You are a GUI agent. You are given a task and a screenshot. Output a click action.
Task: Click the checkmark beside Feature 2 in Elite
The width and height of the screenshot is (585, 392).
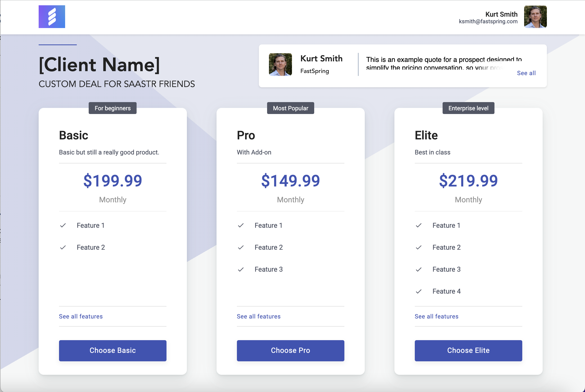click(418, 248)
